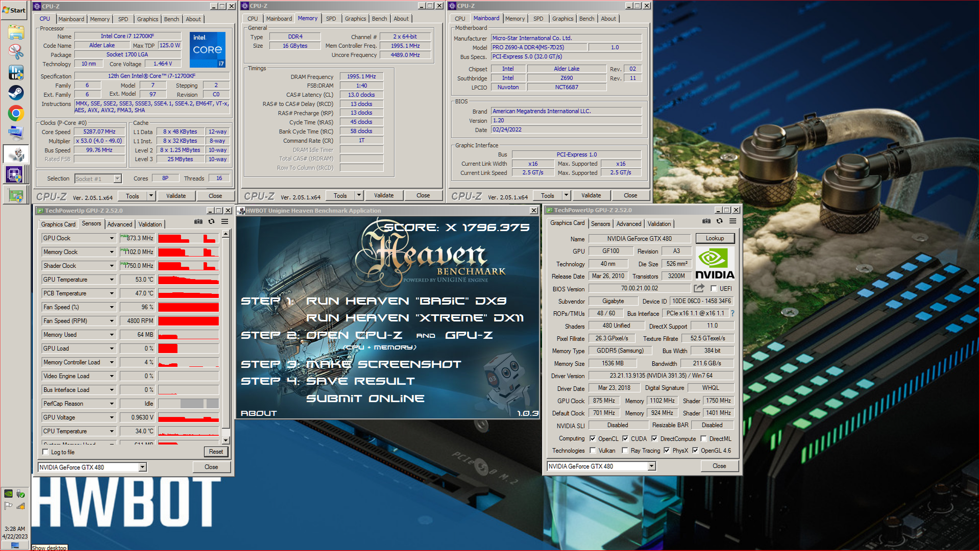Expand the Fan Speed (RPM) sensor dropdown

click(112, 321)
